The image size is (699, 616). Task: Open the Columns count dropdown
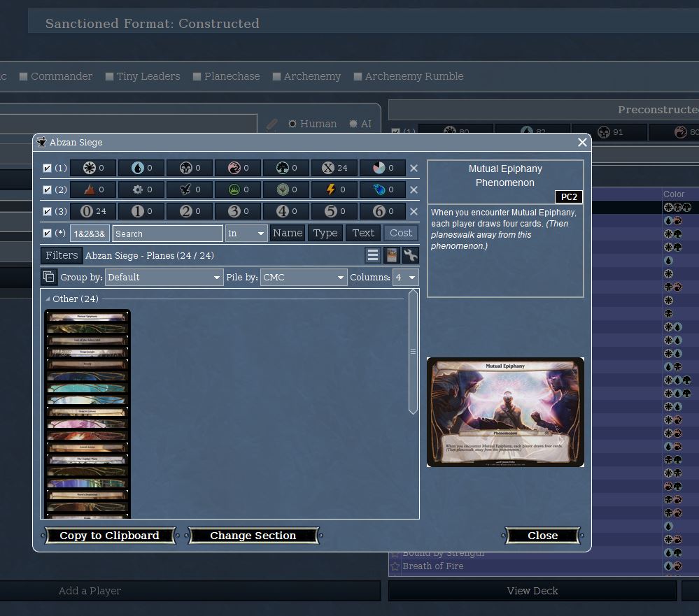[405, 278]
